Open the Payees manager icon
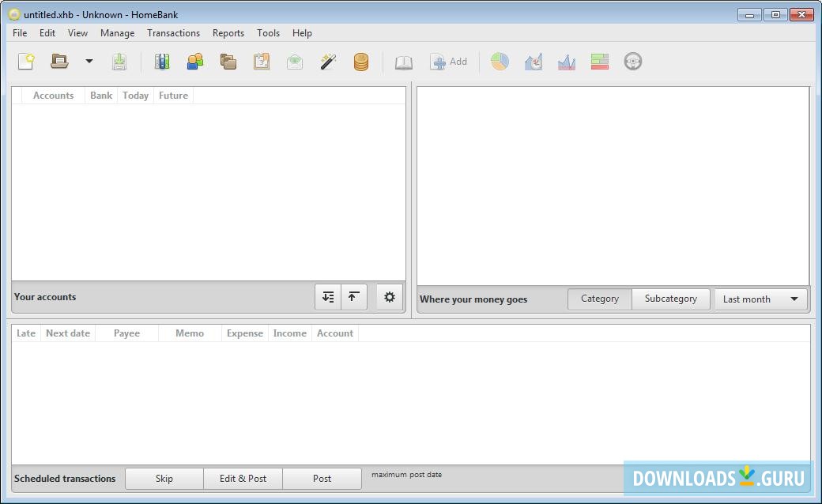The height and width of the screenshot is (504, 822). [x=195, y=62]
